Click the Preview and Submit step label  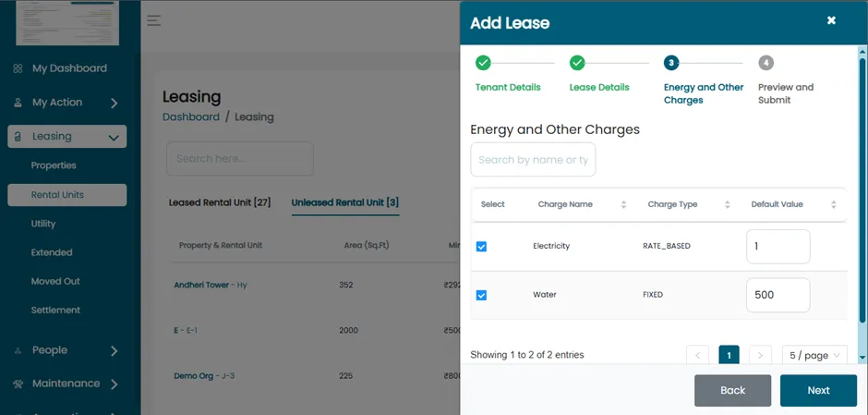click(786, 93)
